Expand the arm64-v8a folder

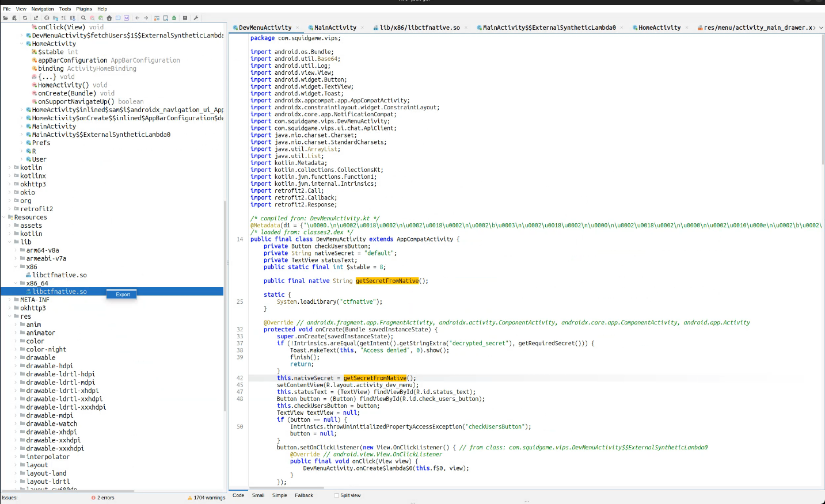[x=16, y=250]
